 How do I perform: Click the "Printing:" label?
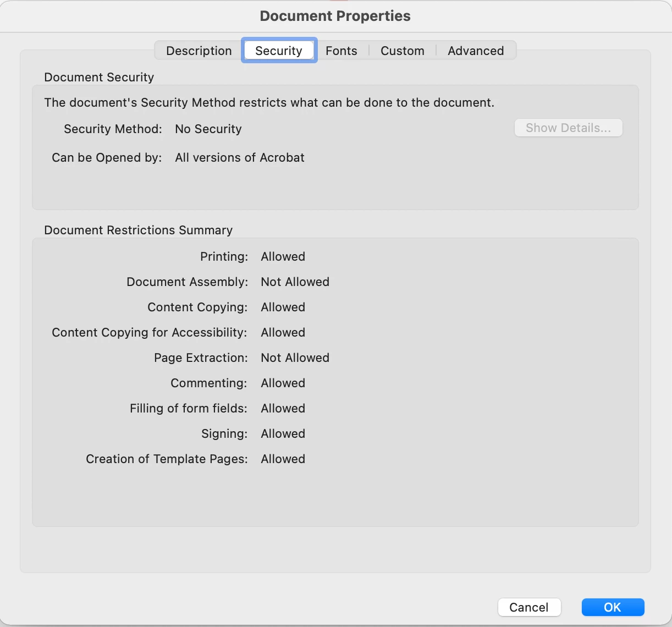[224, 256]
